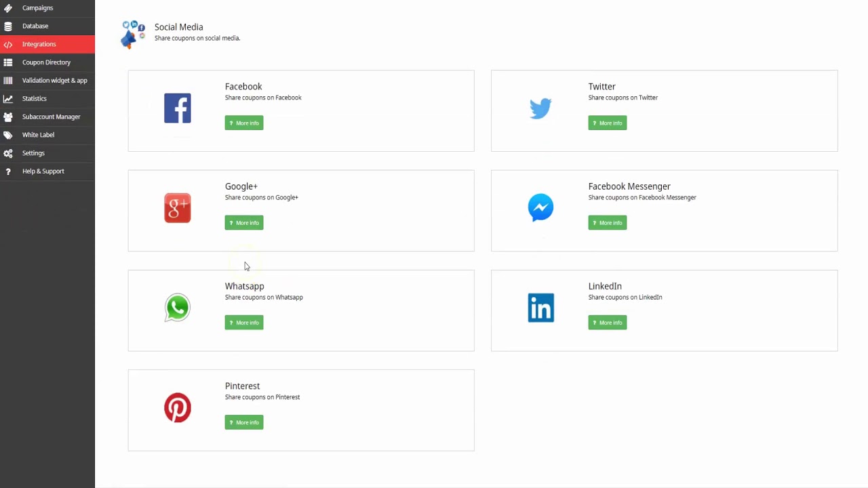This screenshot has width=868, height=488.
Task: Click 'Share coupons on Pinterest' text
Action: tap(262, 397)
